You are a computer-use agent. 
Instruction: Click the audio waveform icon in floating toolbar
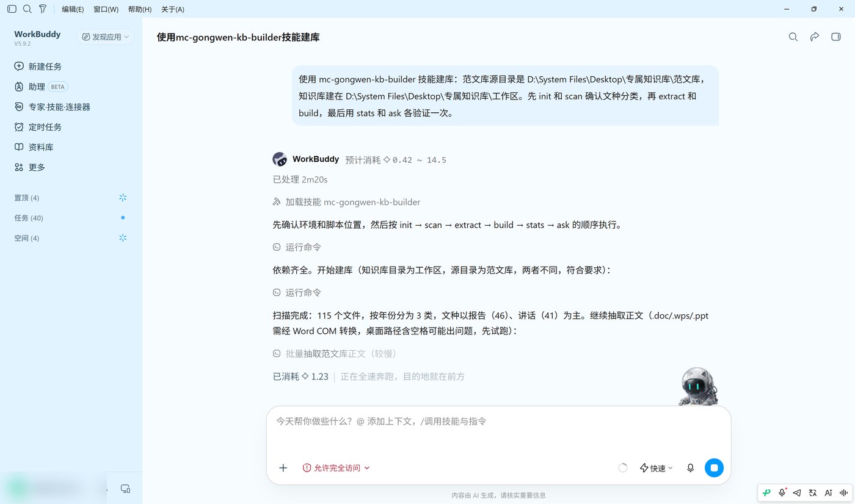(843, 493)
